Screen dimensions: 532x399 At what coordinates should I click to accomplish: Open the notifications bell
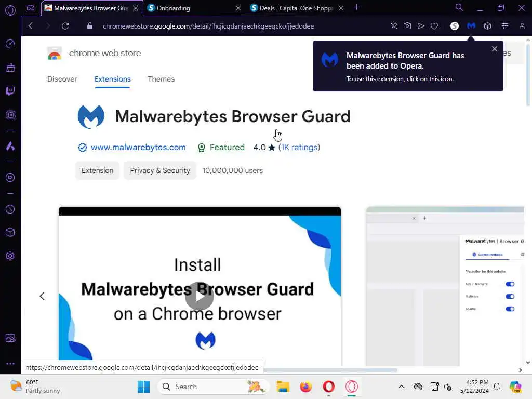pos(497,387)
